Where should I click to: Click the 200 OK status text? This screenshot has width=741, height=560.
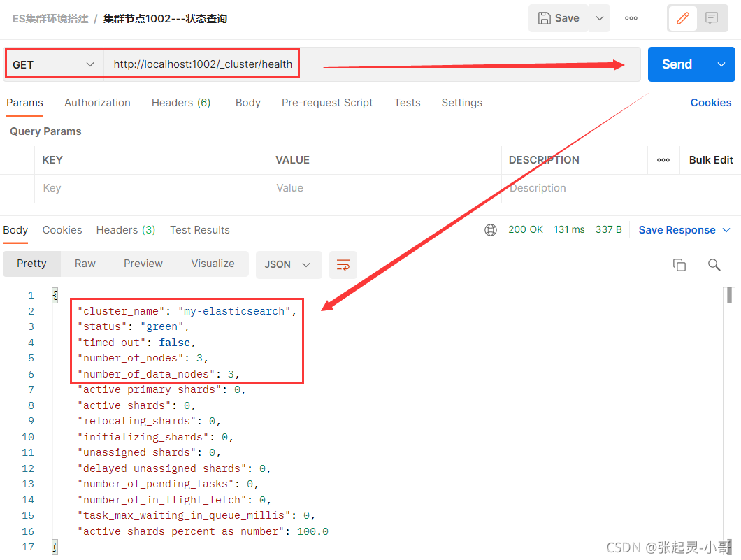(x=526, y=230)
